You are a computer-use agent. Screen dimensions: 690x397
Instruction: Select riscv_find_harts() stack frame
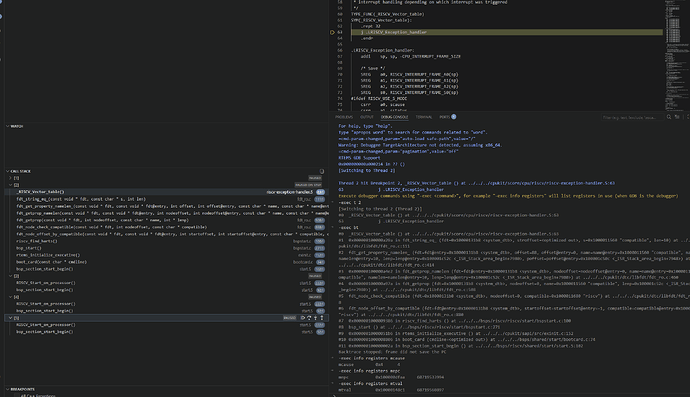click(x=37, y=241)
